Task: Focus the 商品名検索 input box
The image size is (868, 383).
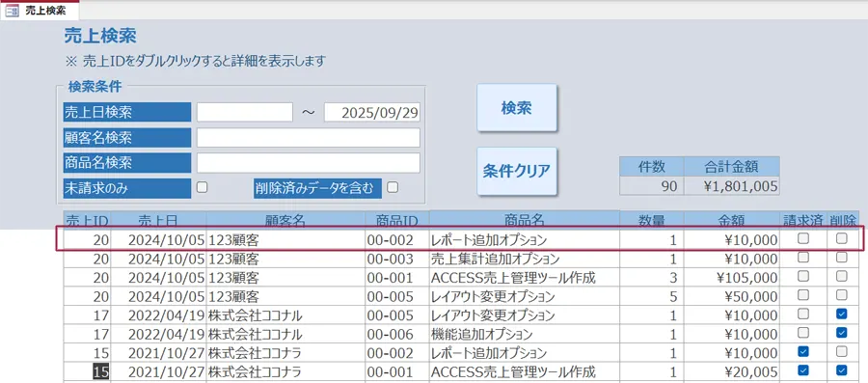Action: pyautogui.click(x=309, y=163)
